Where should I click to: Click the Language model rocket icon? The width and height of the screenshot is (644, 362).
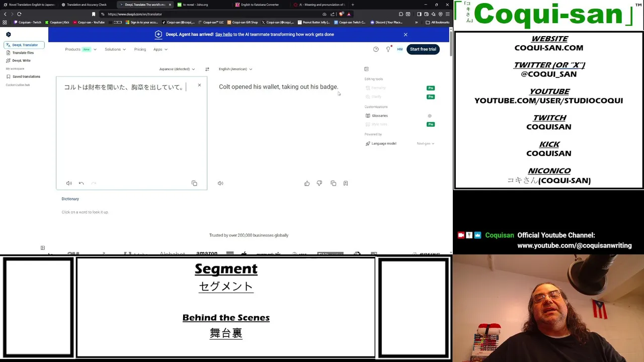click(x=368, y=144)
